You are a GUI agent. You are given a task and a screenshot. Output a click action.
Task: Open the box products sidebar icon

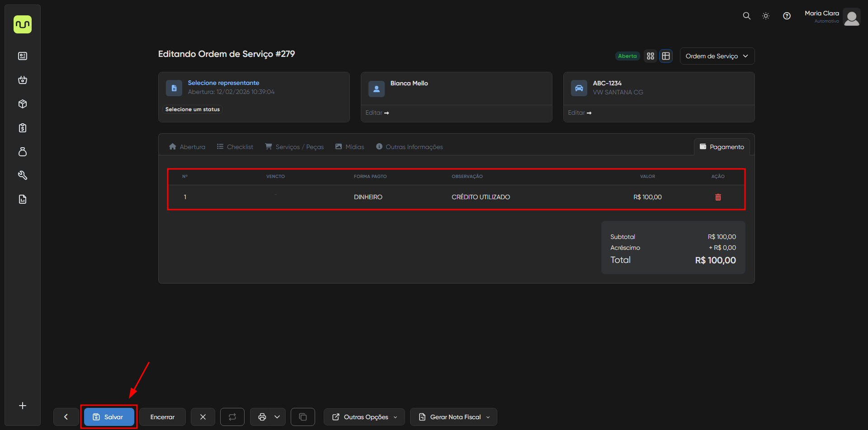click(23, 104)
